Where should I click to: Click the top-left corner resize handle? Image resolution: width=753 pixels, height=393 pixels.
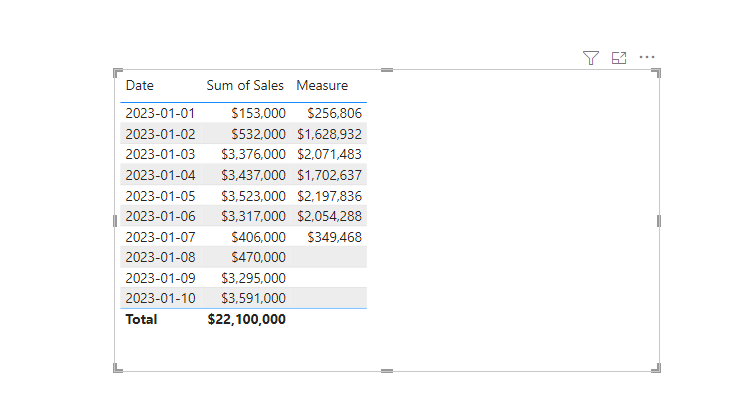tap(118, 73)
